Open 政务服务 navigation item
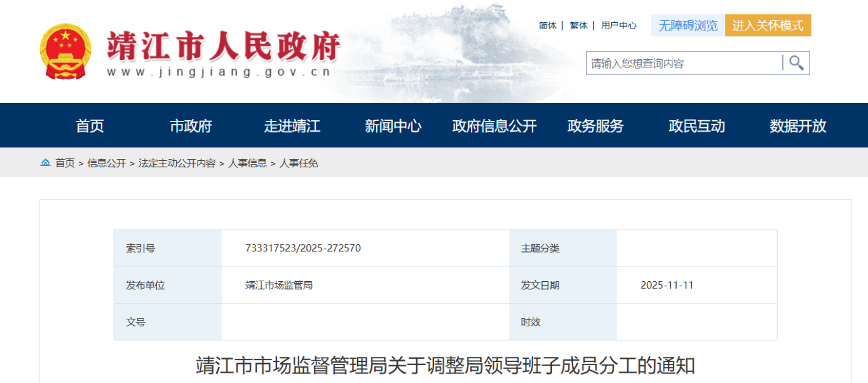This screenshot has width=868, height=383. click(595, 126)
